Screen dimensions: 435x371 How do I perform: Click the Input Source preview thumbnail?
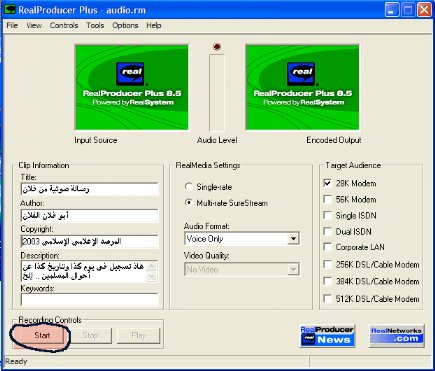coord(132,87)
